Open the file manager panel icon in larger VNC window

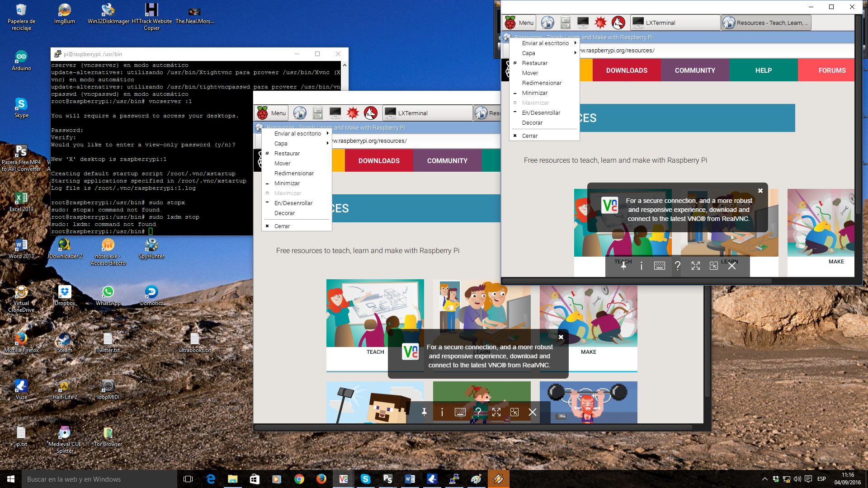(318, 113)
